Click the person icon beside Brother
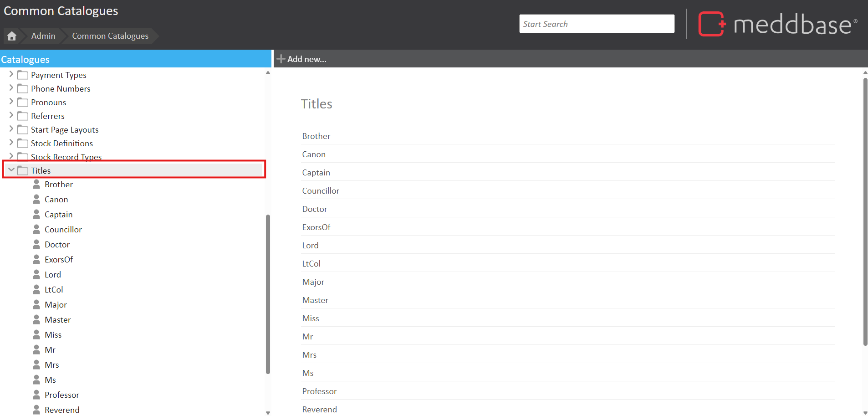868x416 pixels. coord(36,185)
